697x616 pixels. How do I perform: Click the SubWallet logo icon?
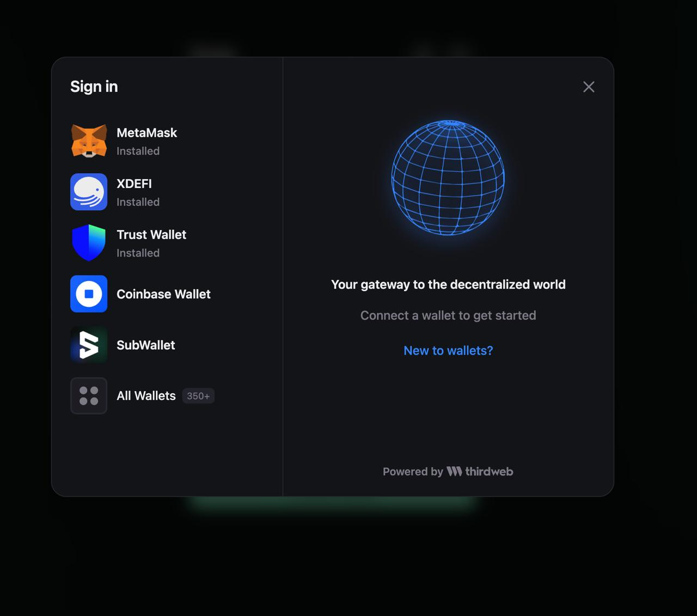(89, 345)
